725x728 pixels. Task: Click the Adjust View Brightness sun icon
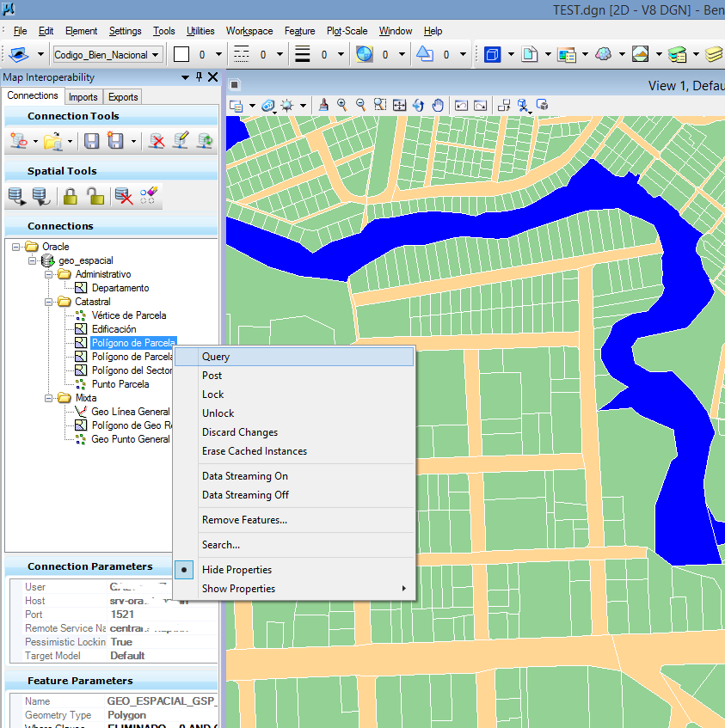click(x=287, y=106)
